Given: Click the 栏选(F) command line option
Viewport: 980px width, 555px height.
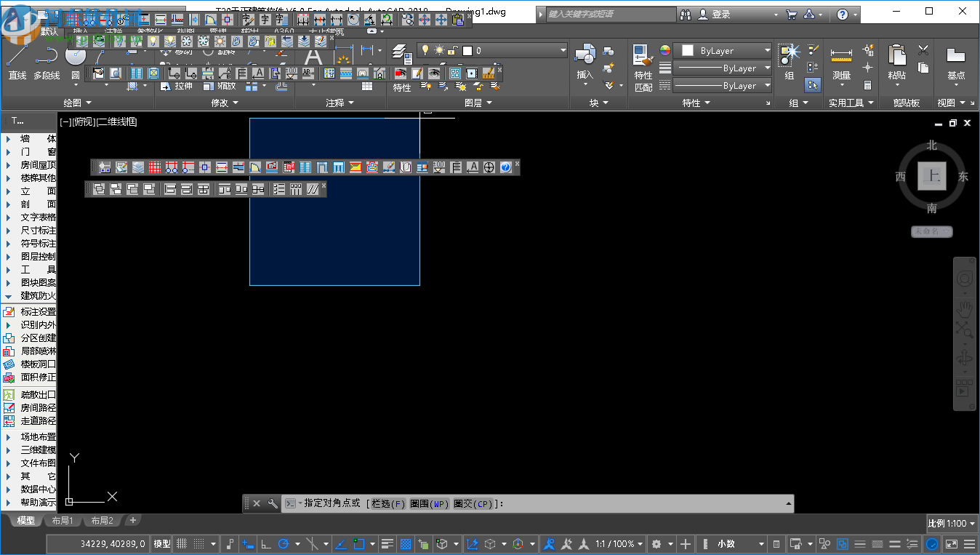Looking at the screenshot, I should click(388, 503).
